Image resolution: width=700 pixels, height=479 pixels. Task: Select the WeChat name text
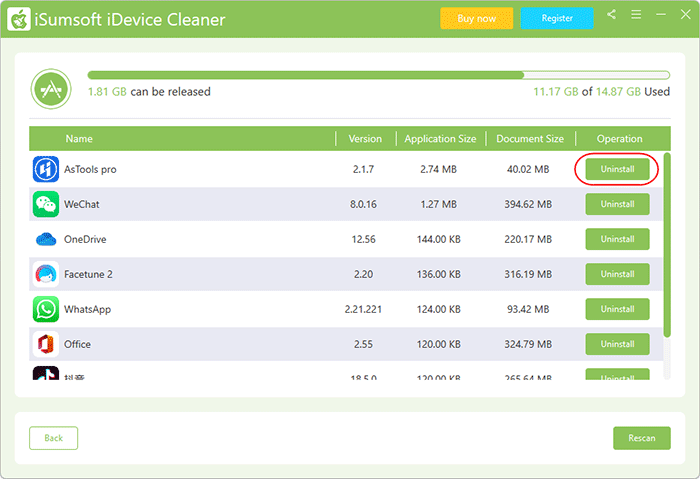[82, 204]
